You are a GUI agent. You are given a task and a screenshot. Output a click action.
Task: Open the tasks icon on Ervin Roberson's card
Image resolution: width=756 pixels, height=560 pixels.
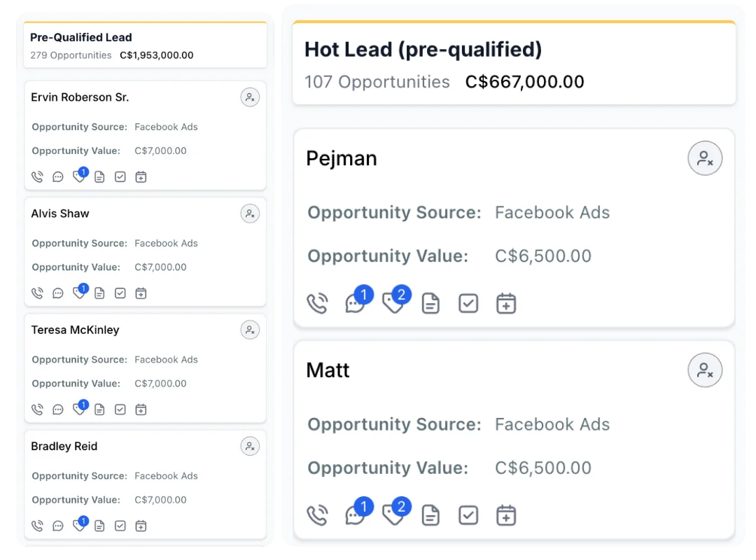(x=120, y=177)
